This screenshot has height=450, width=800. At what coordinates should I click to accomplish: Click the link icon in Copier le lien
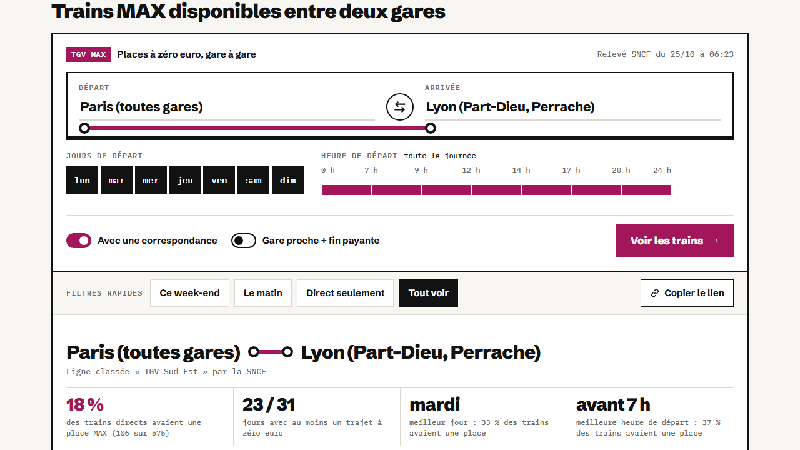click(x=655, y=293)
